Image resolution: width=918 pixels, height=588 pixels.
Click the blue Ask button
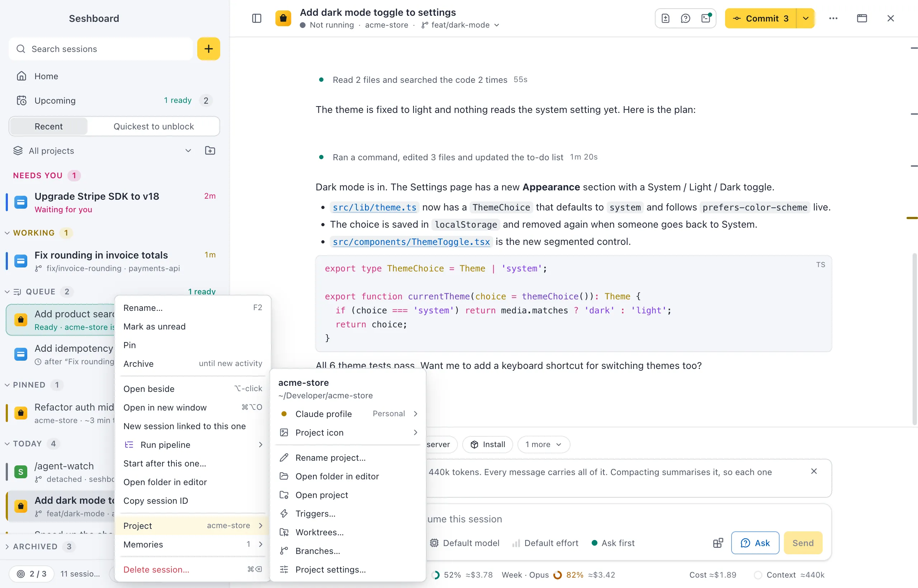755,543
